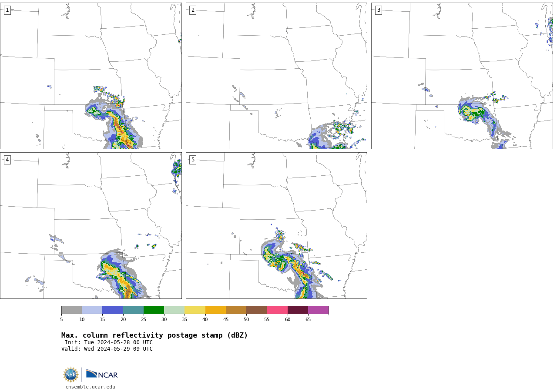Click the colorbar tick label 35

tap(185, 319)
